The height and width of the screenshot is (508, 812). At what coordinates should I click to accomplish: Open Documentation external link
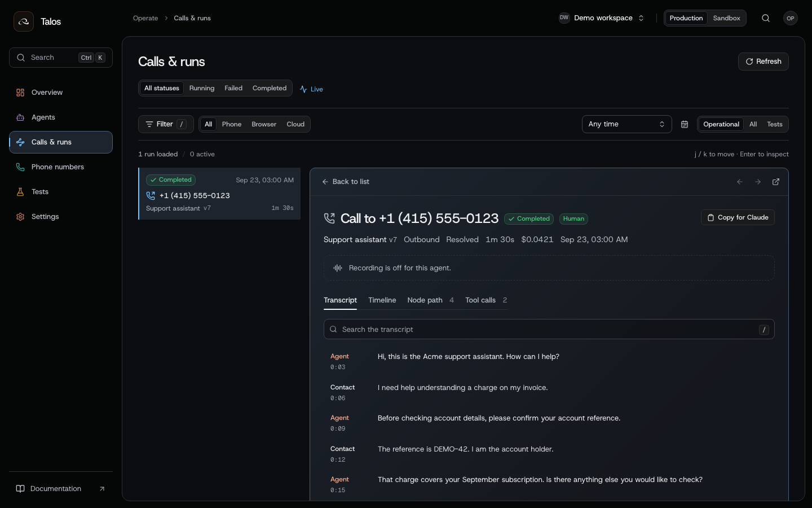click(61, 489)
